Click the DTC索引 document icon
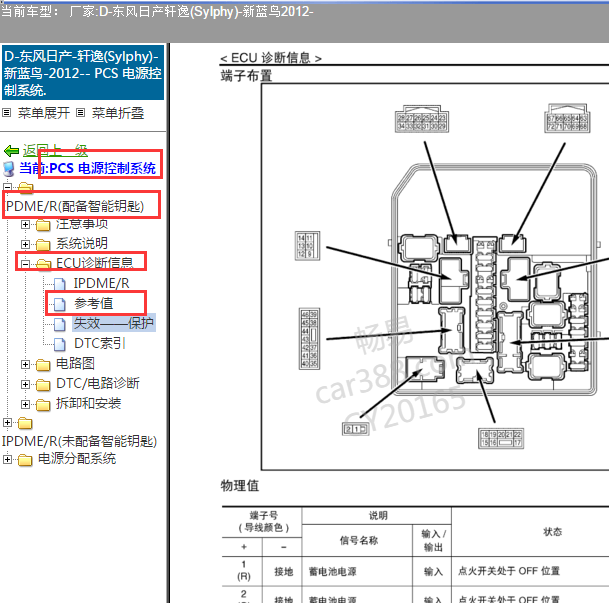 click(x=59, y=344)
